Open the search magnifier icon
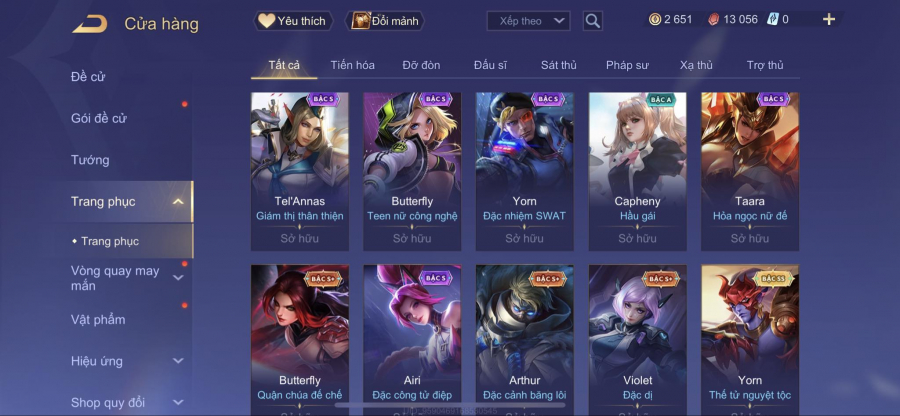 592,21
